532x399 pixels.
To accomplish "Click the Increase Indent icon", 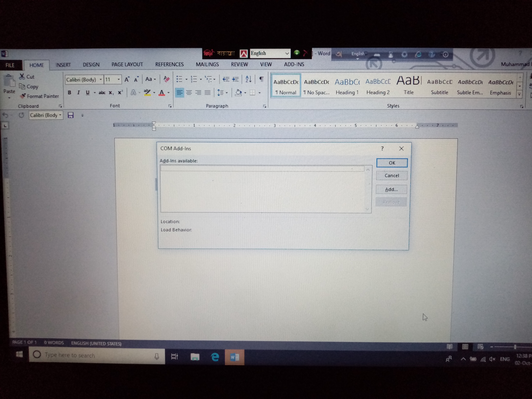I will [235, 79].
